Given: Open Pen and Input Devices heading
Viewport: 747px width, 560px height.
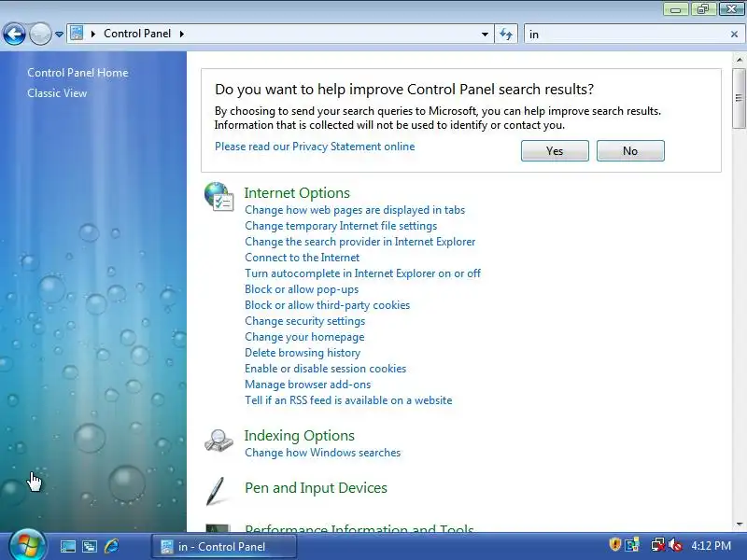Looking at the screenshot, I should (316, 488).
